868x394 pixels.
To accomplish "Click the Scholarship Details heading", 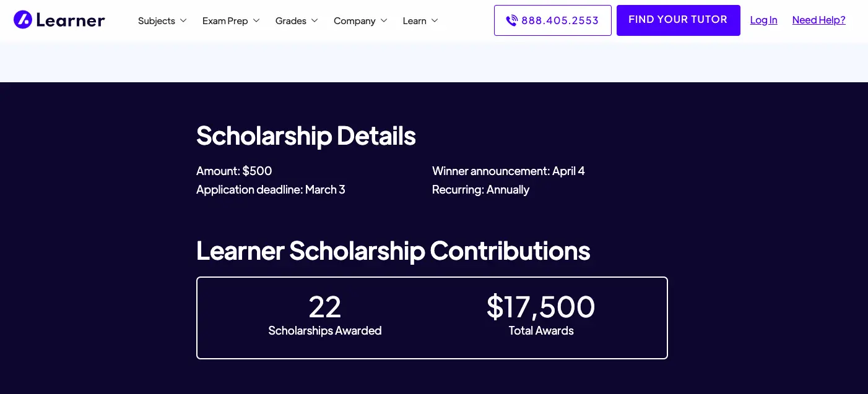I will click(x=306, y=135).
